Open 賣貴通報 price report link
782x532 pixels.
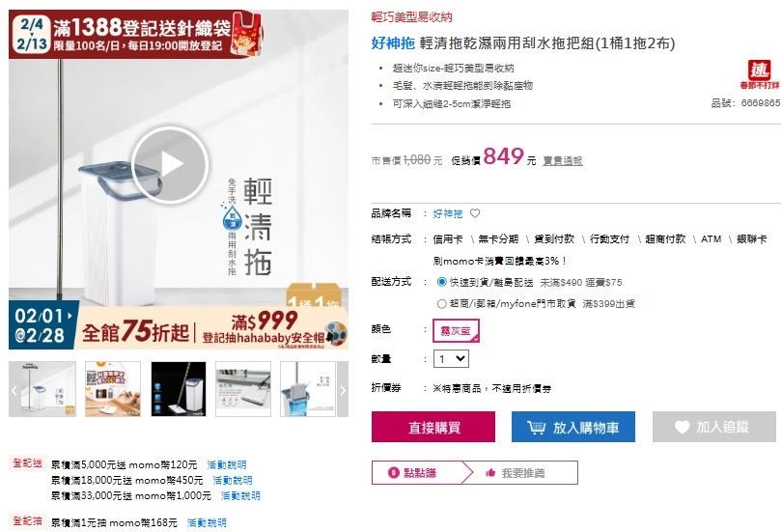click(x=563, y=161)
